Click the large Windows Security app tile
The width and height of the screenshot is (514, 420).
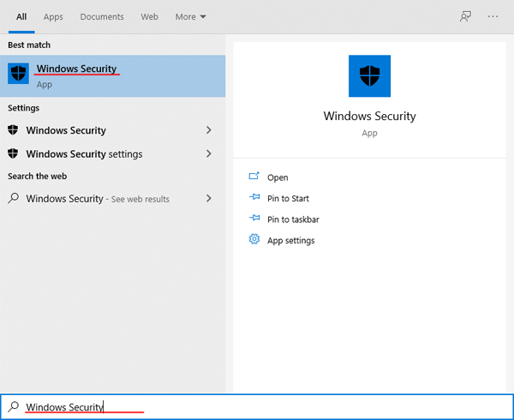[369, 76]
